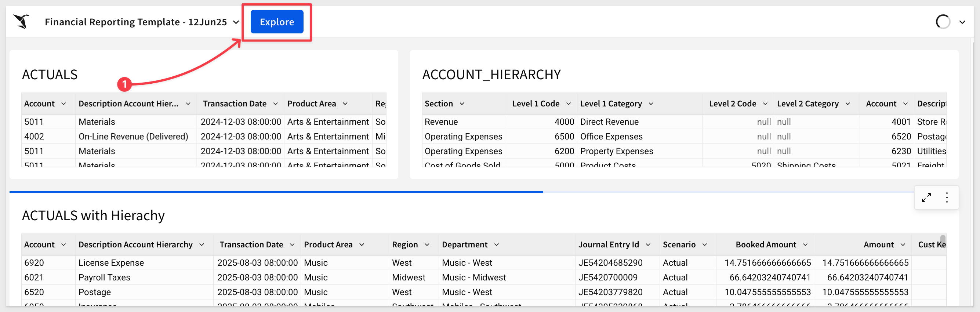This screenshot has height=312, width=980.
Task: Open Level 2 Code column dropdown arrow
Action: click(765, 104)
